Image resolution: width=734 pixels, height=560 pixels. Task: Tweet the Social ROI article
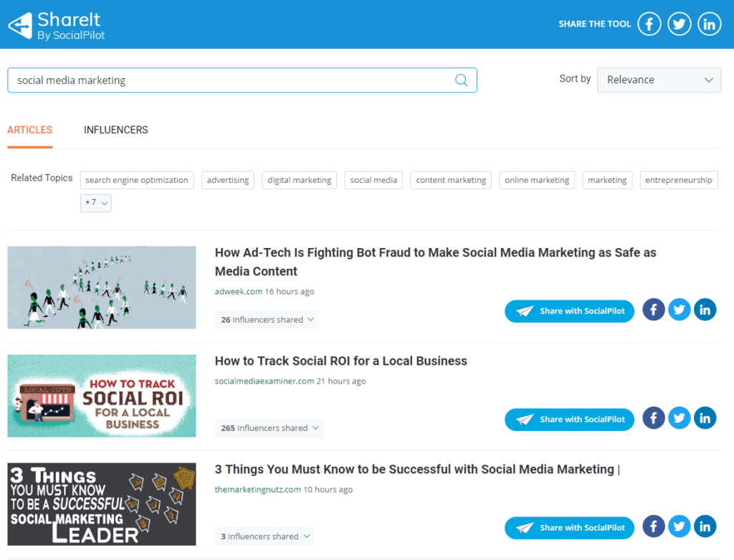coord(680,417)
